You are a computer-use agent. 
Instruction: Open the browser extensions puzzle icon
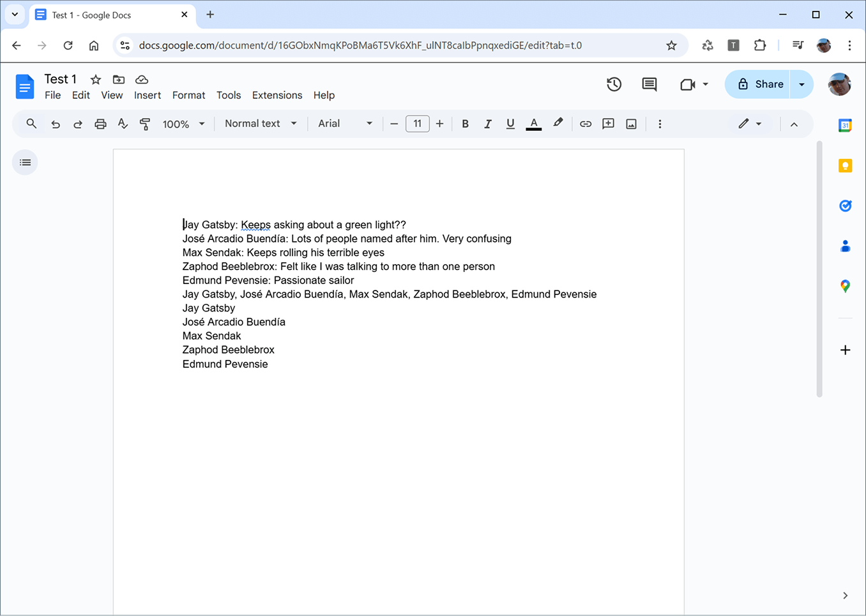click(x=759, y=45)
